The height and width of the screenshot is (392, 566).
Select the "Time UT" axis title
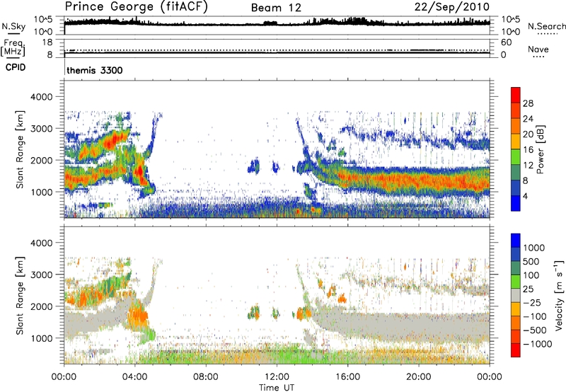(x=277, y=388)
